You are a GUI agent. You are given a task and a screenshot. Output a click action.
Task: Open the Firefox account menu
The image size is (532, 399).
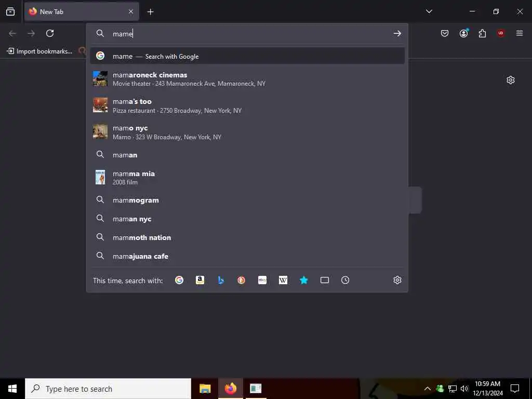coord(463,33)
